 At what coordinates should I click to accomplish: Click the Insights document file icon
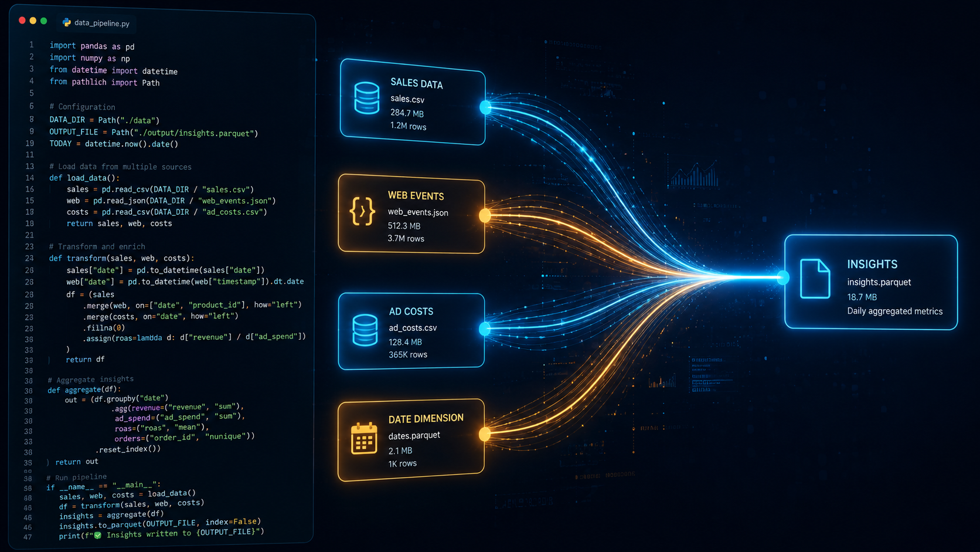click(x=815, y=279)
